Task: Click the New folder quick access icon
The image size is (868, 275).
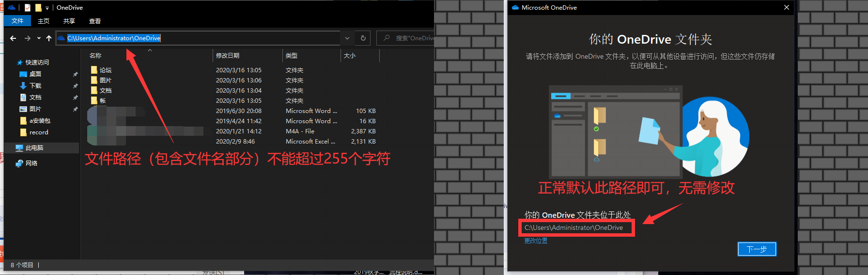Action: tap(38, 7)
